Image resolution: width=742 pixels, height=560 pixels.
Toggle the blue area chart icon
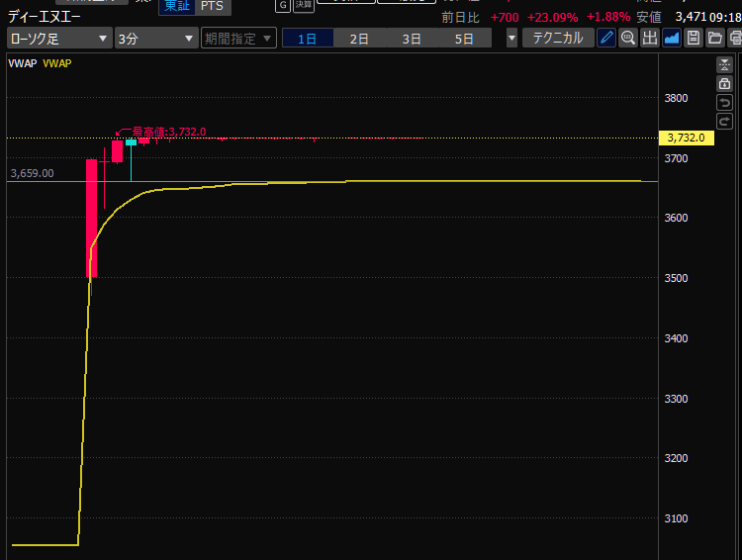pos(672,39)
